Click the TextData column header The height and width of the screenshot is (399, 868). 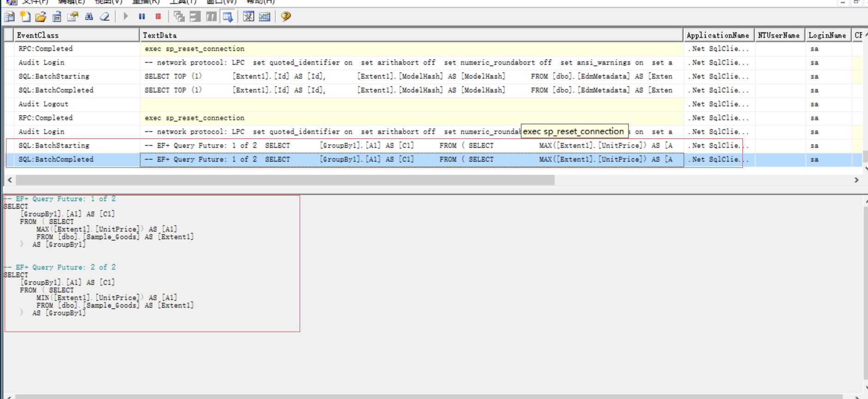coord(411,35)
